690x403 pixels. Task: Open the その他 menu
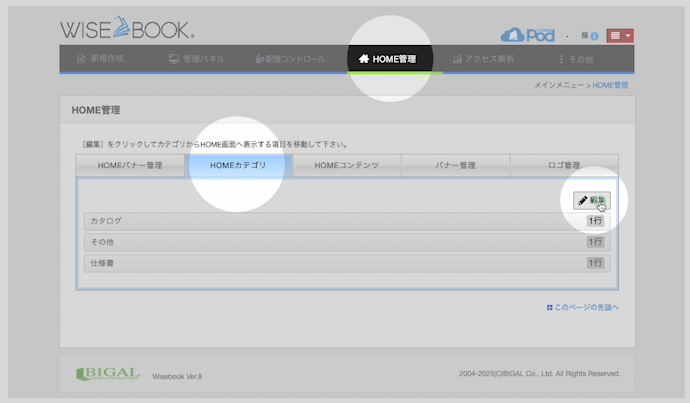pos(576,59)
